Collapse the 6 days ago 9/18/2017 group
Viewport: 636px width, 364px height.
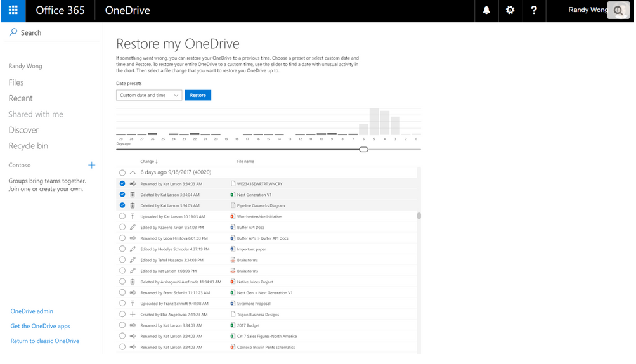click(133, 172)
